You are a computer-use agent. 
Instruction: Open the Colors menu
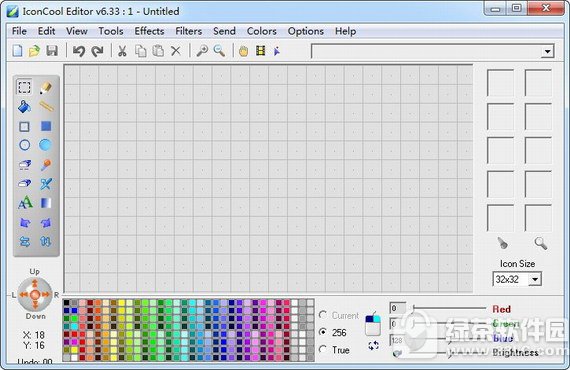(x=262, y=31)
